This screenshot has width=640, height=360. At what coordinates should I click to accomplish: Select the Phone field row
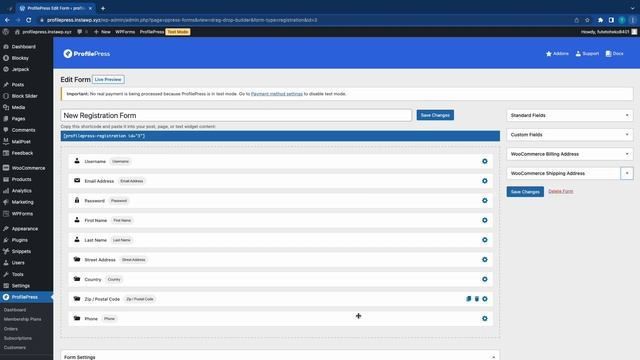(280, 318)
